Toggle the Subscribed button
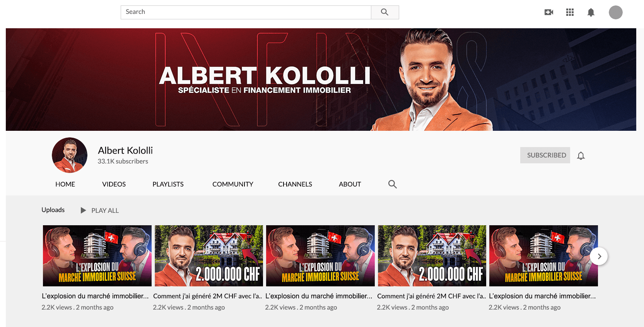Screen dimensions: 644x327 click(x=545, y=155)
